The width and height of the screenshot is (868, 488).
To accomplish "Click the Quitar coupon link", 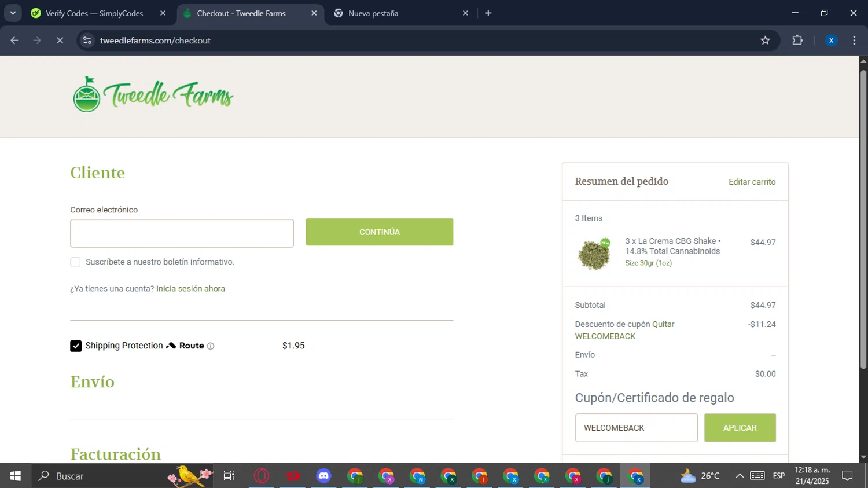I will 663,324.
